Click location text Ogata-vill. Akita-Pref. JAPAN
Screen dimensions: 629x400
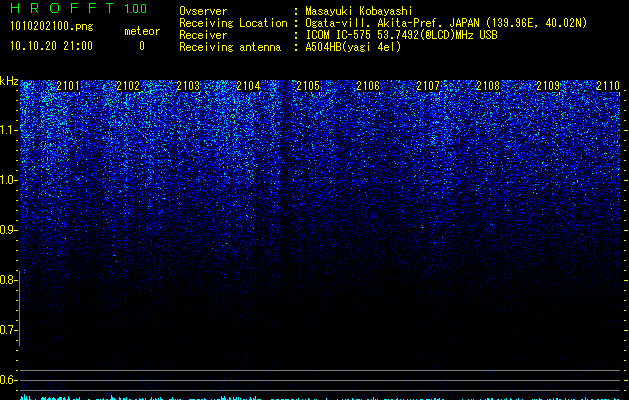point(392,23)
